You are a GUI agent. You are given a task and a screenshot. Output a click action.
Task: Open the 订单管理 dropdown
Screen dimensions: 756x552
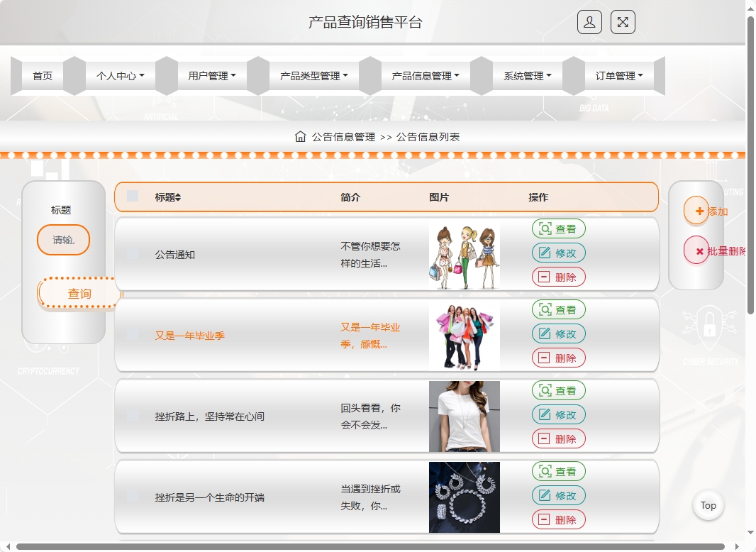coord(616,74)
